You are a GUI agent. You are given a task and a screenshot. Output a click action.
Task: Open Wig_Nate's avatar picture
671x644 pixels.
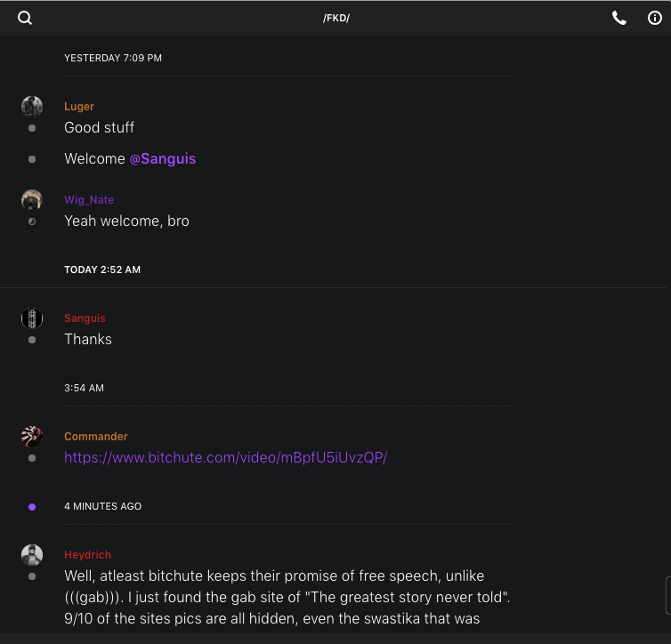tap(32, 200)
